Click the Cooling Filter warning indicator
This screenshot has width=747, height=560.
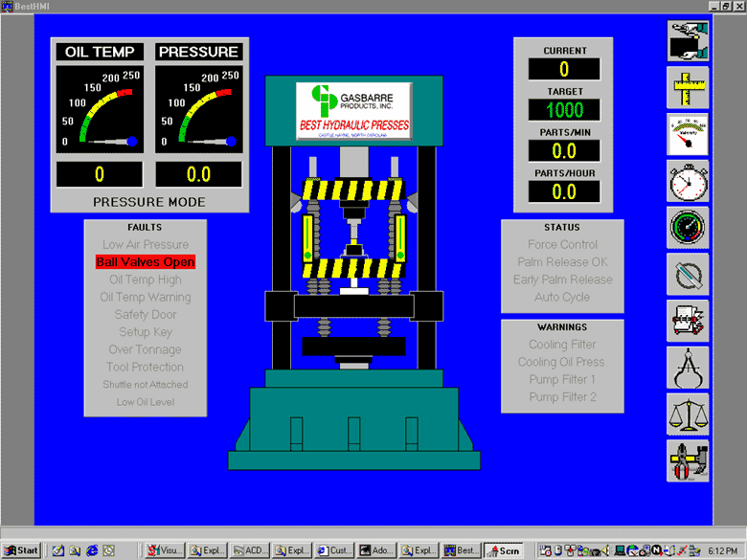point(562,345)
